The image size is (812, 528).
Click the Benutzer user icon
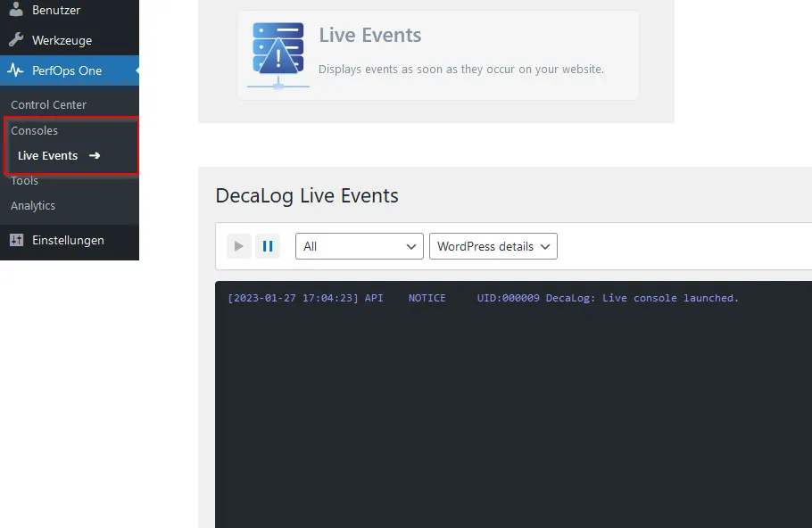16,9
